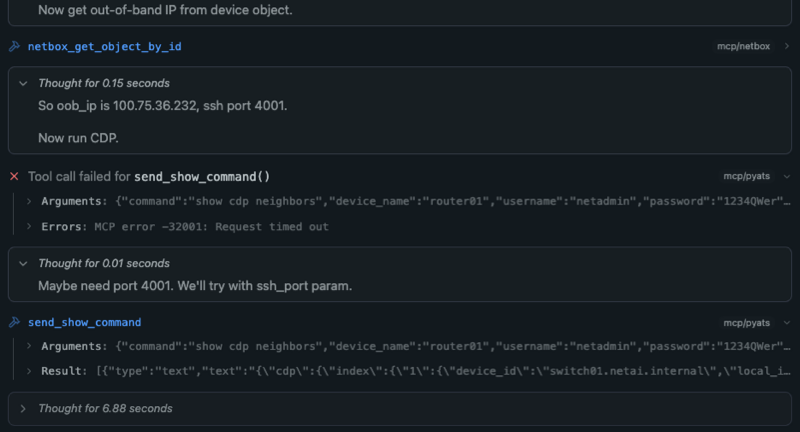This screenshot has height=432, width=800.
Task: Open the successful send_show_command tool call
Action: pyautogui.click(x=84, y=323)
